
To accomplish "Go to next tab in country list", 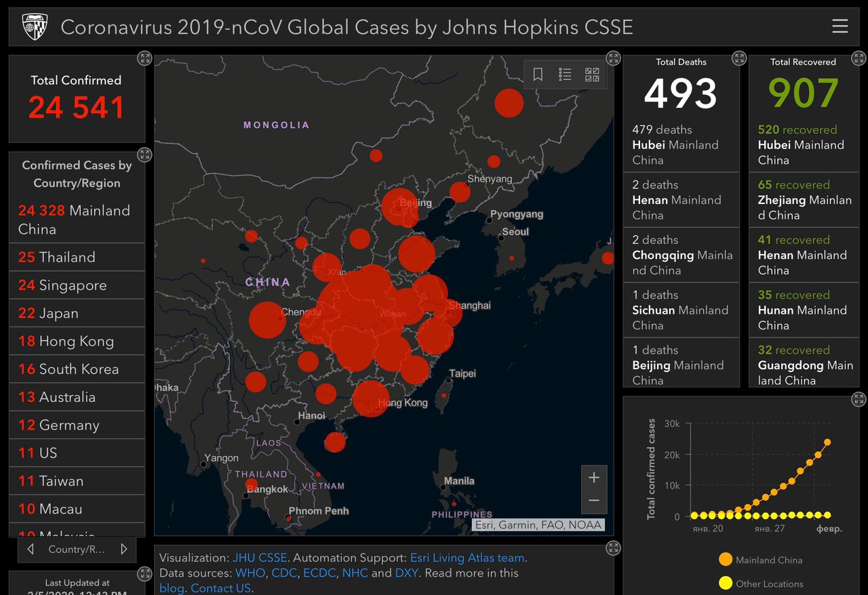I will [123, 550].
